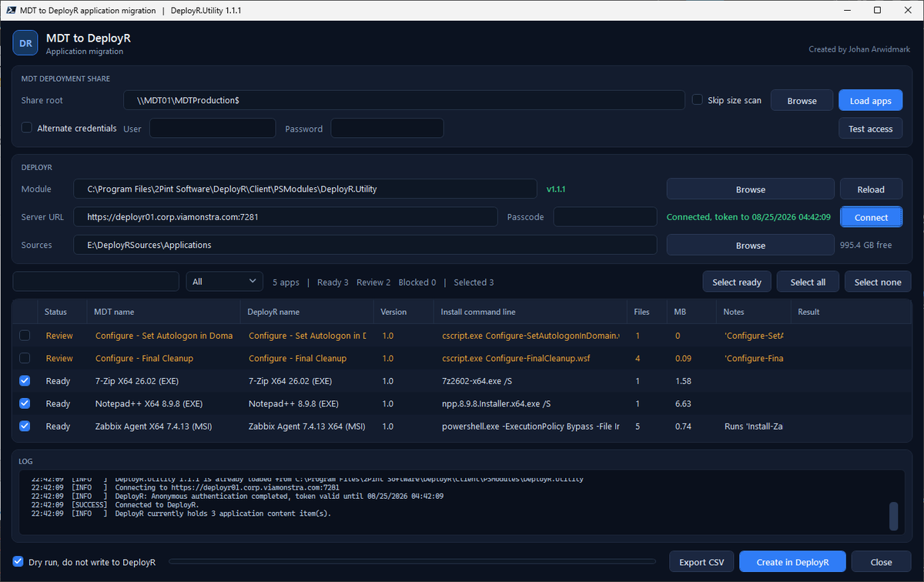Browse for MDT share root
Viewport: 924px width, 582px height.
(802, 101)
